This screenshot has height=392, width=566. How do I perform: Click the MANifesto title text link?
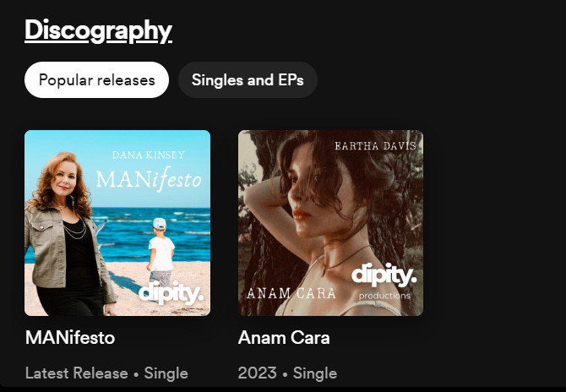[70, 338]
